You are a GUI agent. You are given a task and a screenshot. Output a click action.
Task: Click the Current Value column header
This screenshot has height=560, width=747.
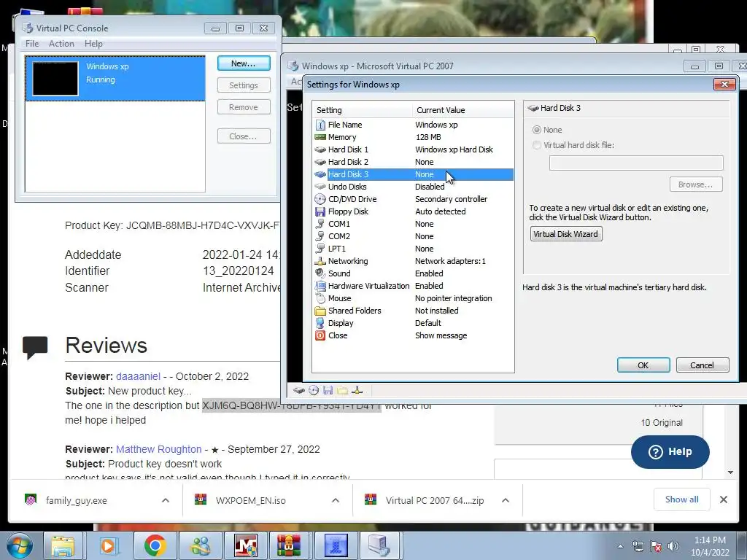(x=463, y=110)
